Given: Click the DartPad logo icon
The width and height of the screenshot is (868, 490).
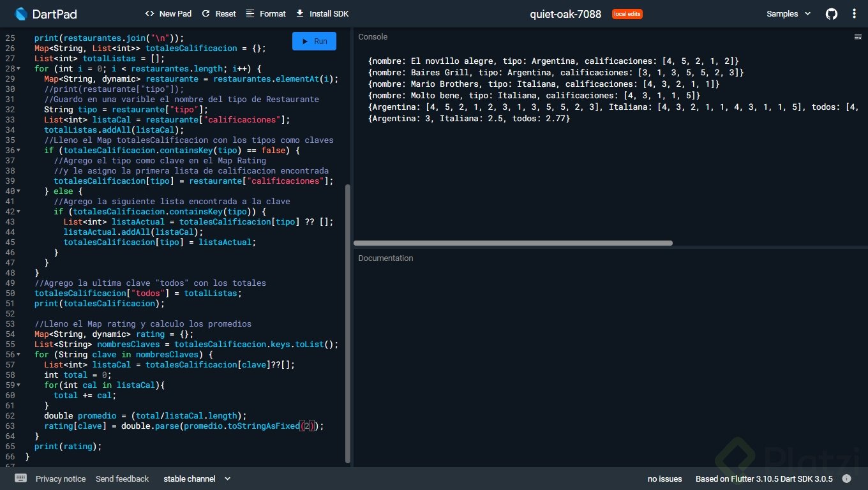Looking at the screenshot, I should [20, 13].
